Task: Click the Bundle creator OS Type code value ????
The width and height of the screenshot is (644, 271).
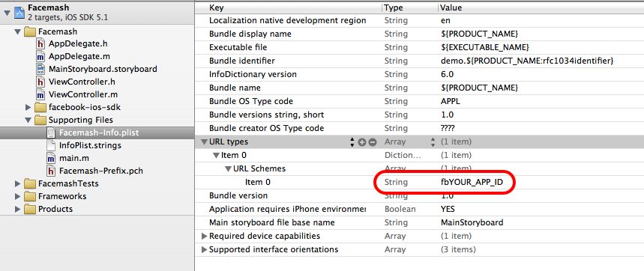Action: [448, 128]
